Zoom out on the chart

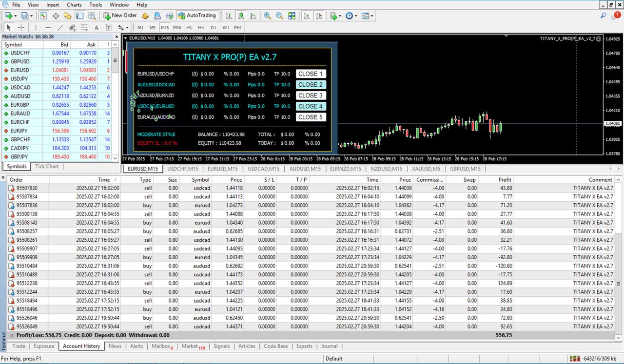[x=279, y=16]
